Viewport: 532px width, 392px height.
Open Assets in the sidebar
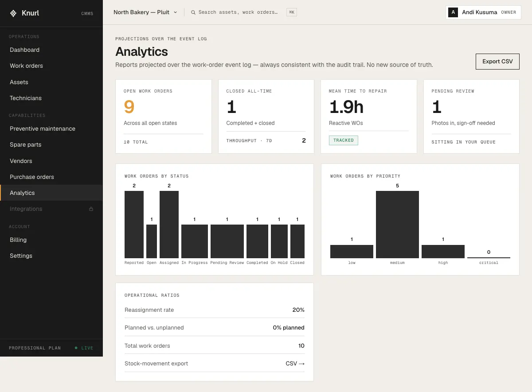coord(51,82)
